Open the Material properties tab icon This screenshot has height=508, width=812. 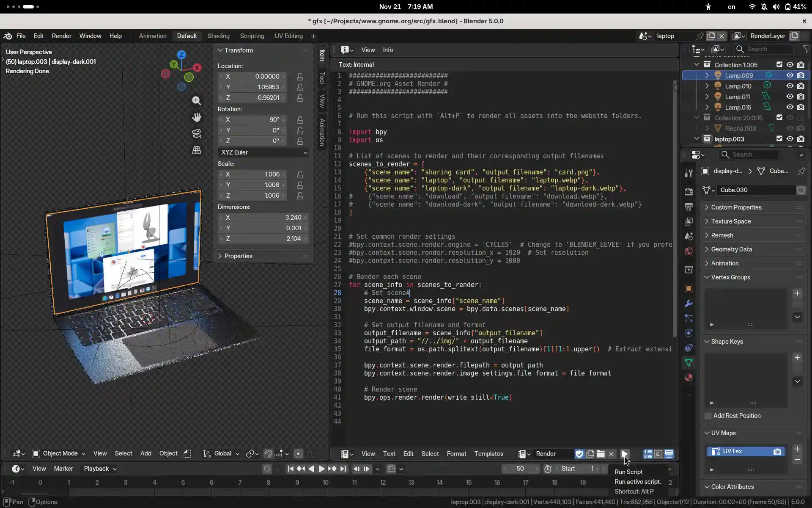[689, 377]
